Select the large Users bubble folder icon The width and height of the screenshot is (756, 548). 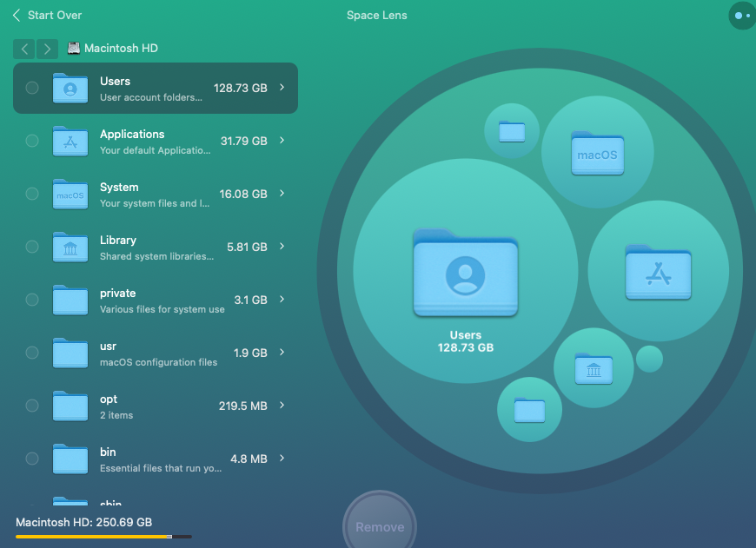click(x=466, y=273)
